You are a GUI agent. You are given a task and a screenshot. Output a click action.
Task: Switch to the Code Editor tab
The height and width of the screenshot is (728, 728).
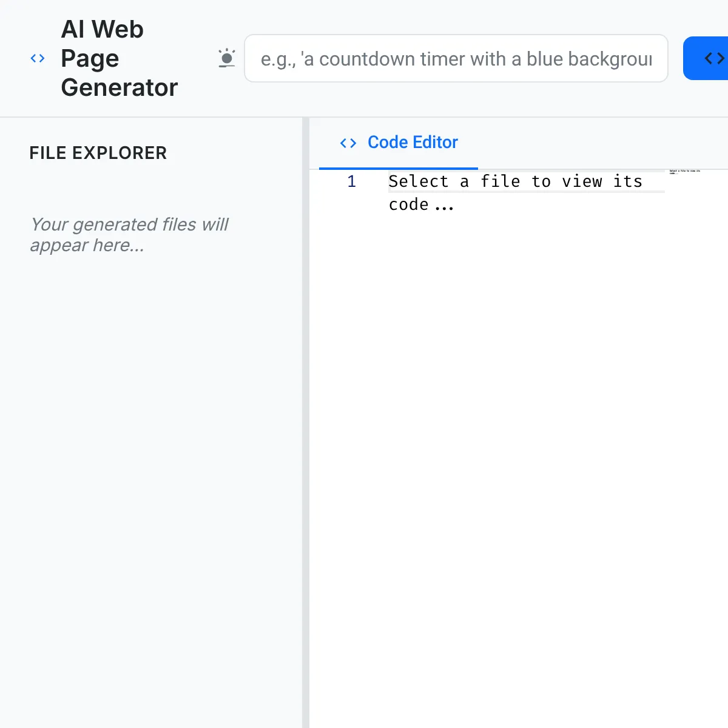point(399,143)
